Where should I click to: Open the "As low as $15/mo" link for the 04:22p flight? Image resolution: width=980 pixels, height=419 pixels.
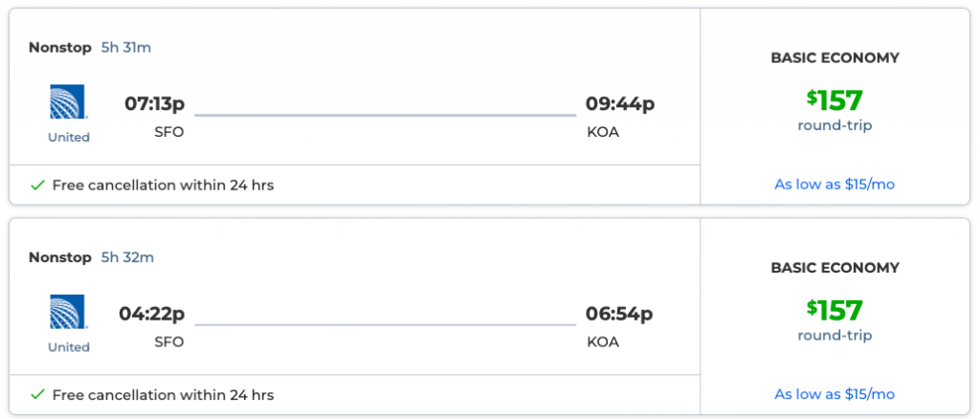(835, 394)
